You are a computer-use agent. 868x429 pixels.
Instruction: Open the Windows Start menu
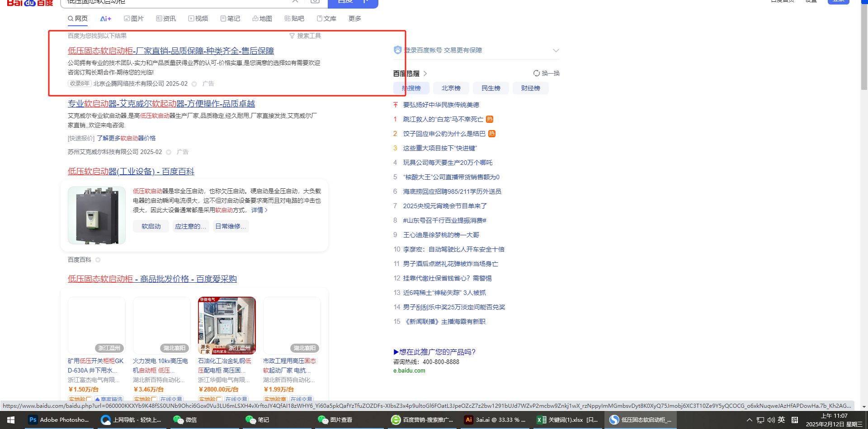tap(11, 420)
